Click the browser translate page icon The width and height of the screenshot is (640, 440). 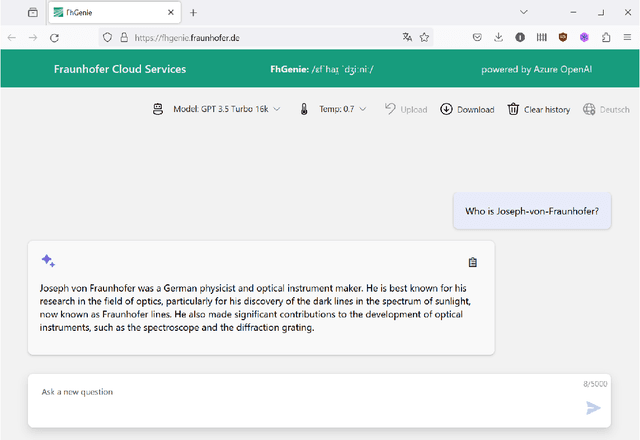tap(407, 37)
